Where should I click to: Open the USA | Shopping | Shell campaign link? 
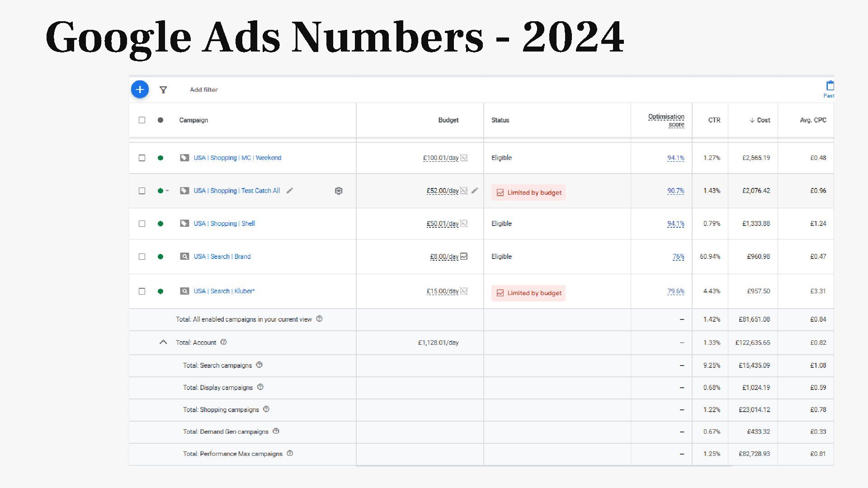pos(224,224)
